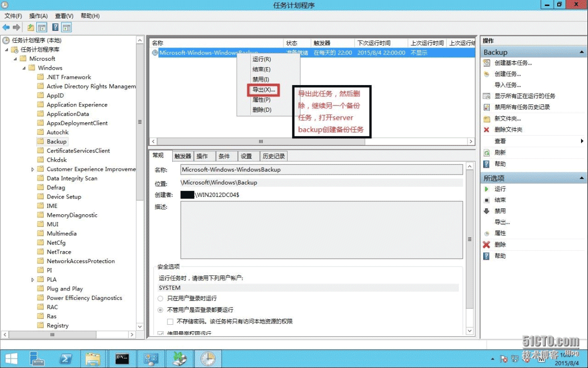Open File Explorer from the taskbar

[93, 359]
